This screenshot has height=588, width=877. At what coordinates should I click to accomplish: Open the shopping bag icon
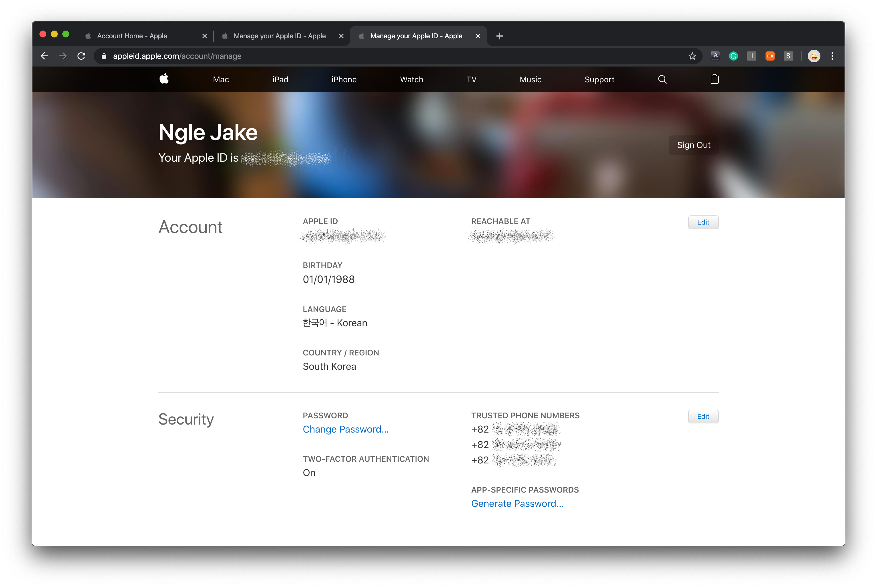714,79
